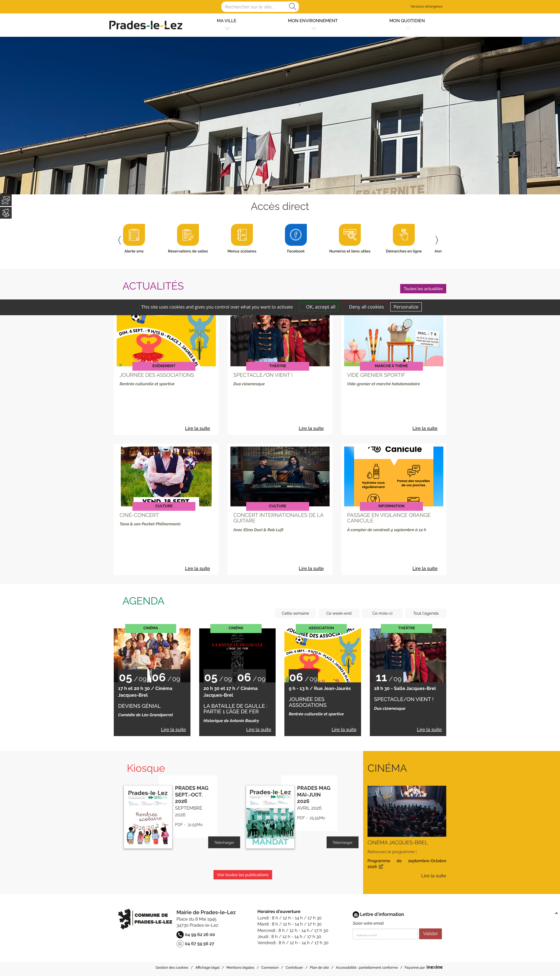Viewport: 560px width, 976px height.
Task: Read more on Deviens génial agenda card
Action: click(x=173, y=729)
